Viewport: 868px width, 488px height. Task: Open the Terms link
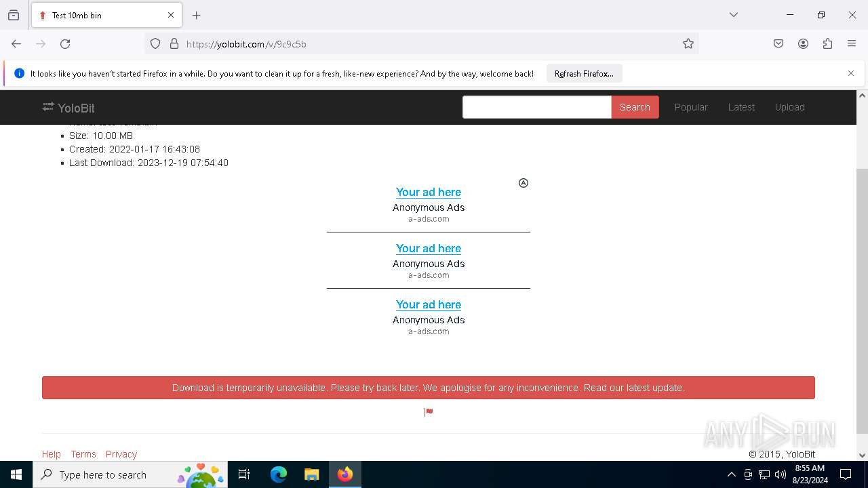[x=83, y=454]
